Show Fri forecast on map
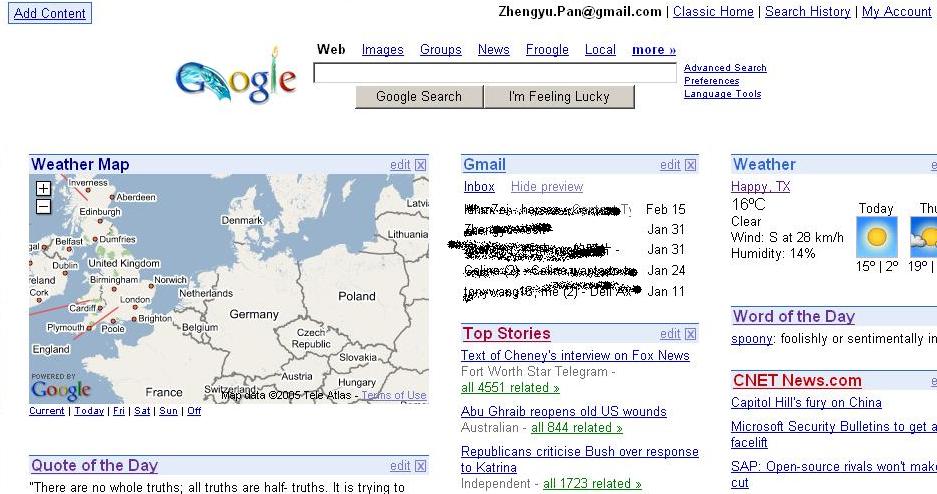Screen dimensions: 937x494 [x=119, y=411]
